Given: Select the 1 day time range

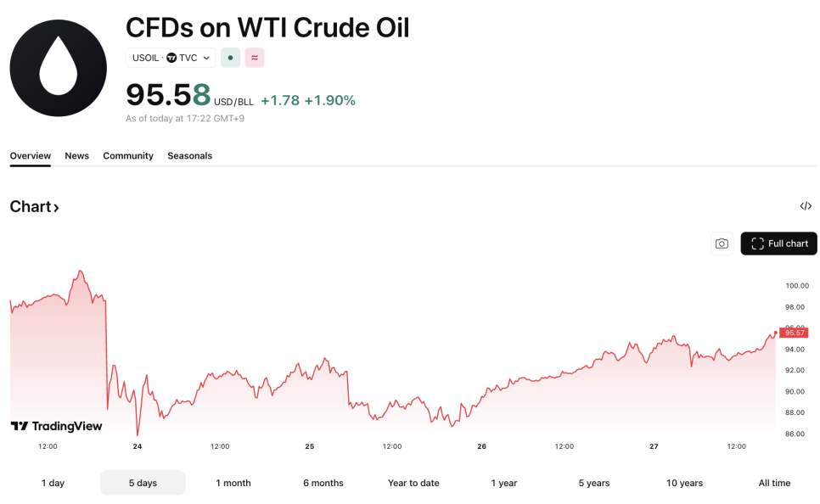Looking at the screenshot, I should point(53,483).
